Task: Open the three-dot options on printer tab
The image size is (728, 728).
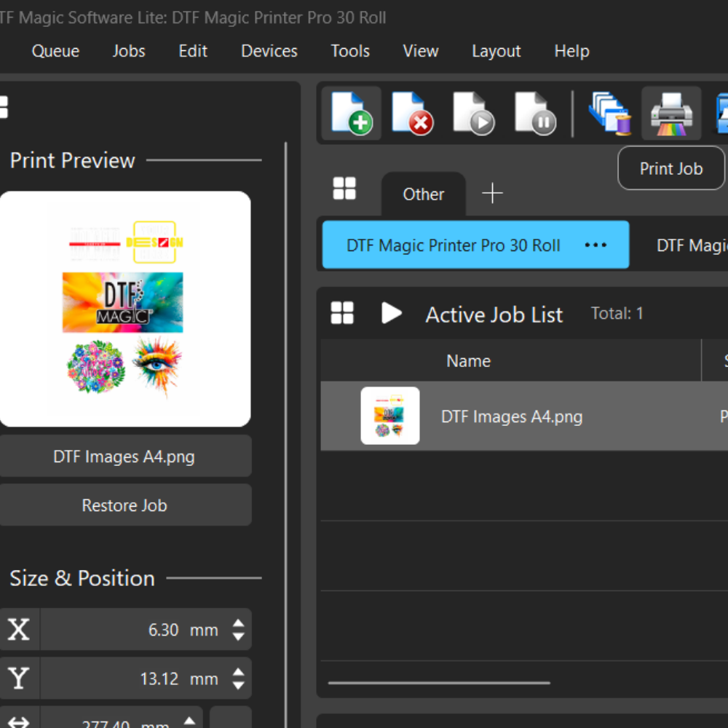Action: tap(596, 245)
